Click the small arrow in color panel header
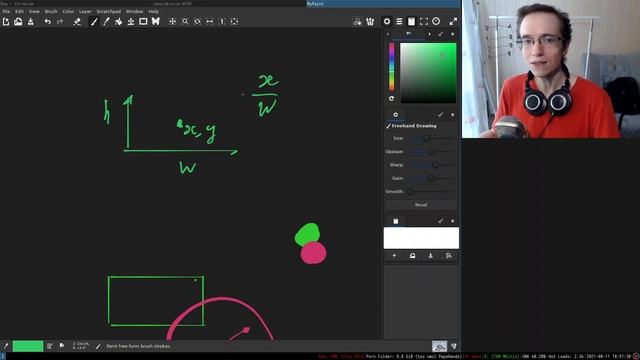 pyautogui.click(x=429, y=34)
